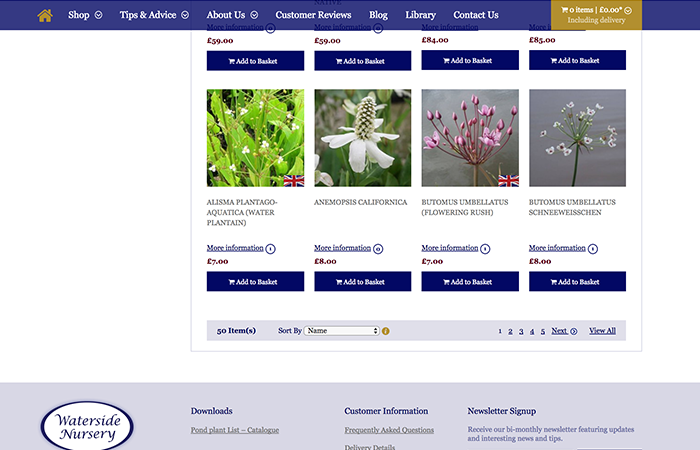Add the £84.00 item to basket
Viewport: 700px width, 450px height.
470,60
